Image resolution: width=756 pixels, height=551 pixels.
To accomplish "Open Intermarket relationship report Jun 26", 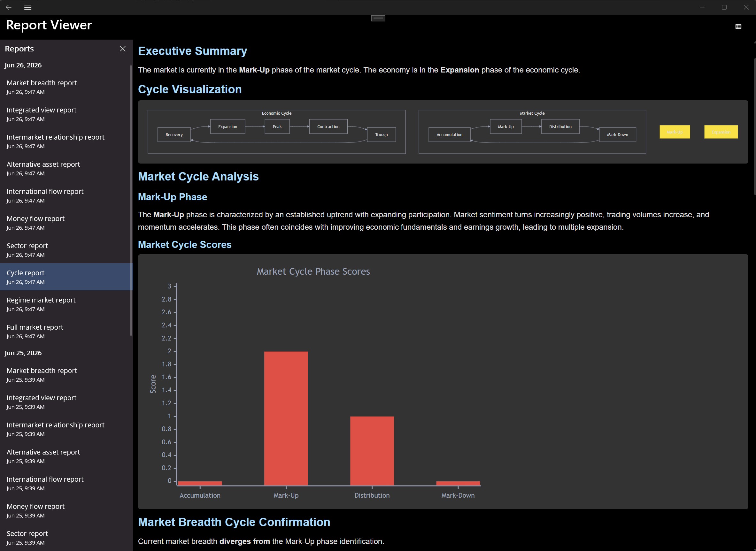I will click(67, 141).
